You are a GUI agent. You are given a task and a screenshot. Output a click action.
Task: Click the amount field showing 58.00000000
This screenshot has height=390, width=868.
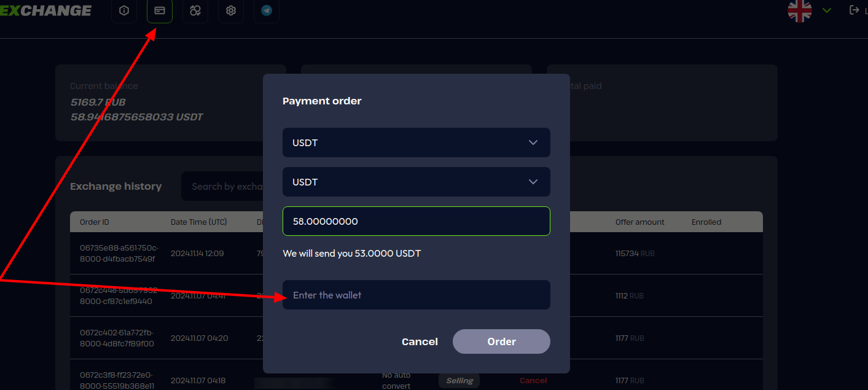point(416,221)
